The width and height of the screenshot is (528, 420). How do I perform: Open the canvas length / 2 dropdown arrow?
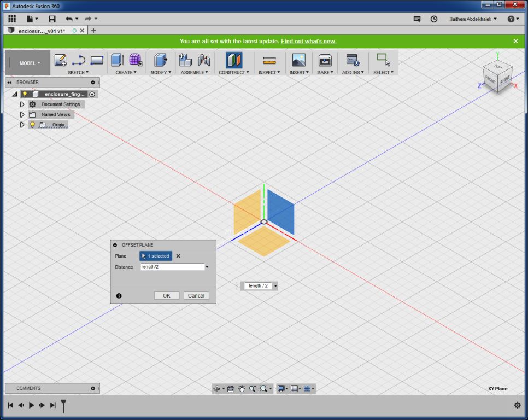[275, 286]
